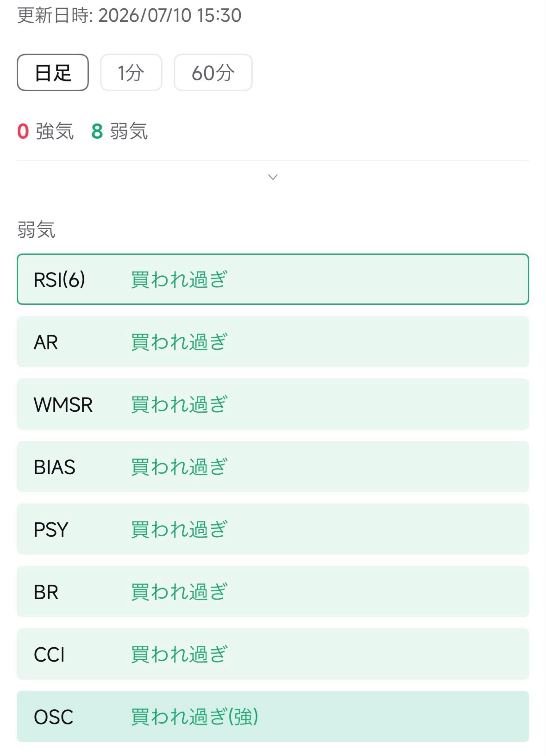The height and width of the screenshot is (756, 546).
Task: Switch to the 60分 timeframe tab
Action: 213,72
